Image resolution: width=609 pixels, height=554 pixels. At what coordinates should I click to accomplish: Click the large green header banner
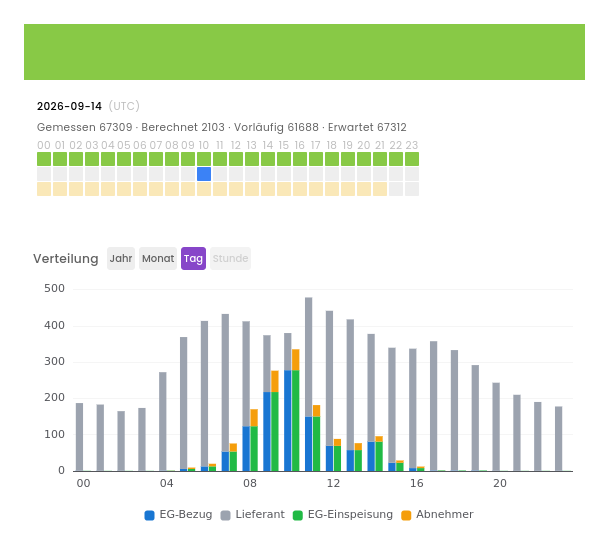pos(304,52)
